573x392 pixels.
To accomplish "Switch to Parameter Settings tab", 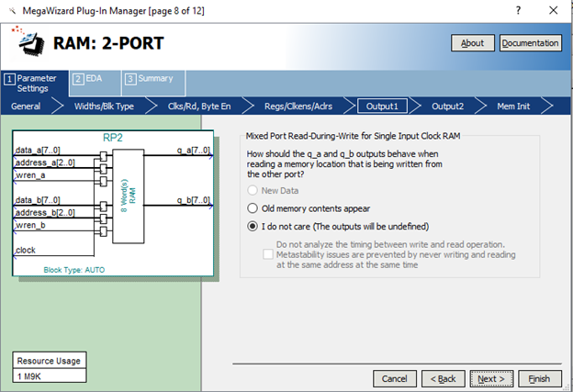I will (x=36, y=83).
